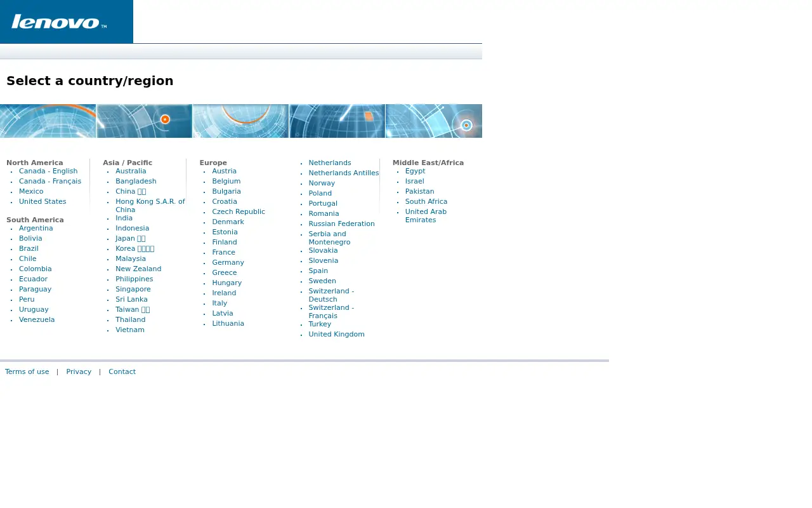The width and height of the screenshot is (812, 508).
Task: Pick Italy from Europe list
Action: pyautogui.click(x=219, y=303)
